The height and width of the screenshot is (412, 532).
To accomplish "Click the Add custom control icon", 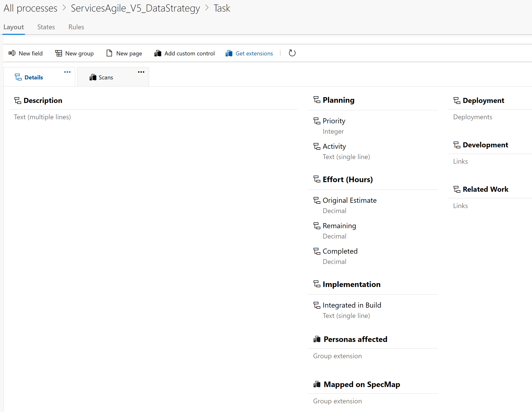I will click(x=158, y=53).
